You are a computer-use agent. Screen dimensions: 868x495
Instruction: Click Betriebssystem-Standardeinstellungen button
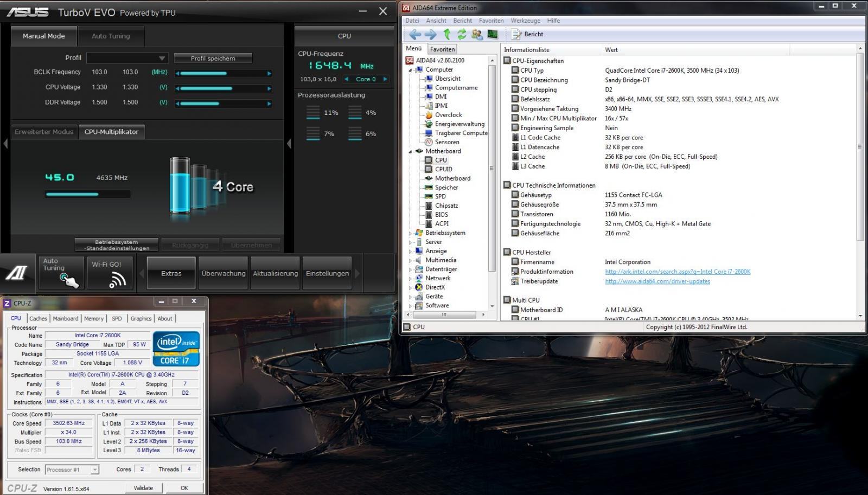pos(117,245)
